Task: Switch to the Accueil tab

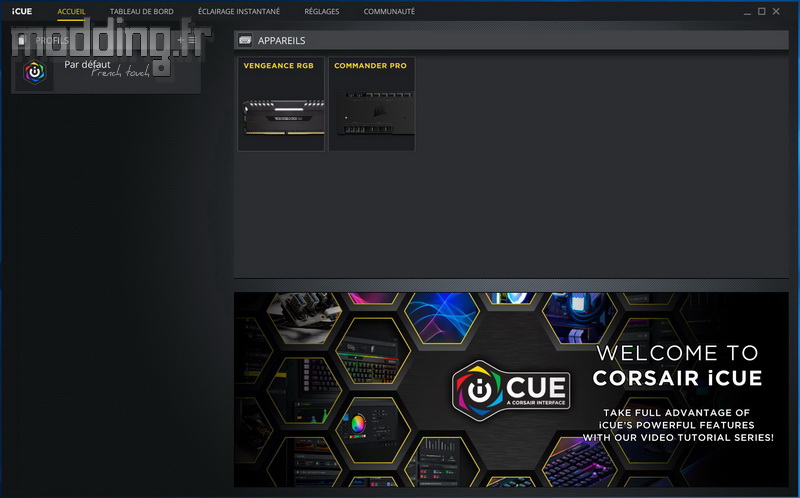Action: [x=71, y=11]
